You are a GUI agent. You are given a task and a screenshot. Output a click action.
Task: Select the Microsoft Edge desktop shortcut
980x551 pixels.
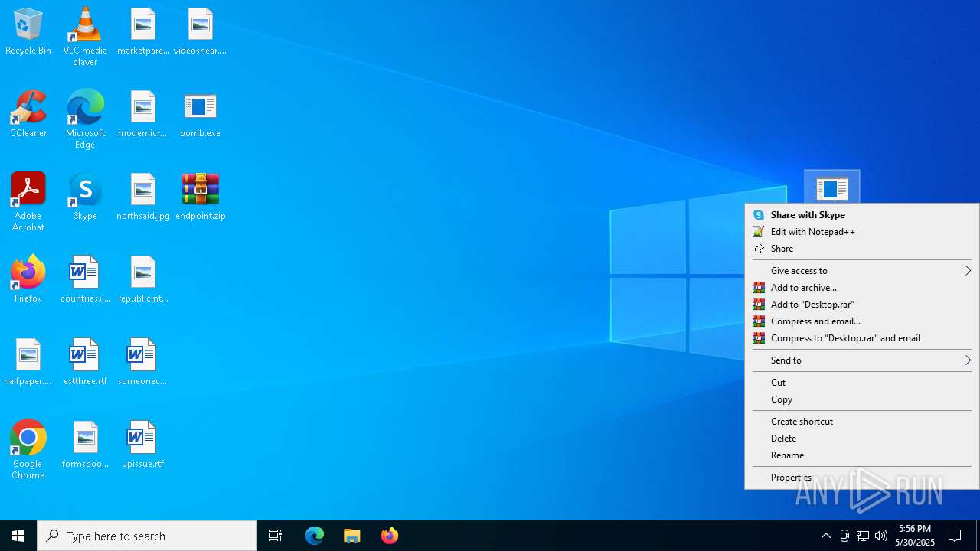(85, 119)
